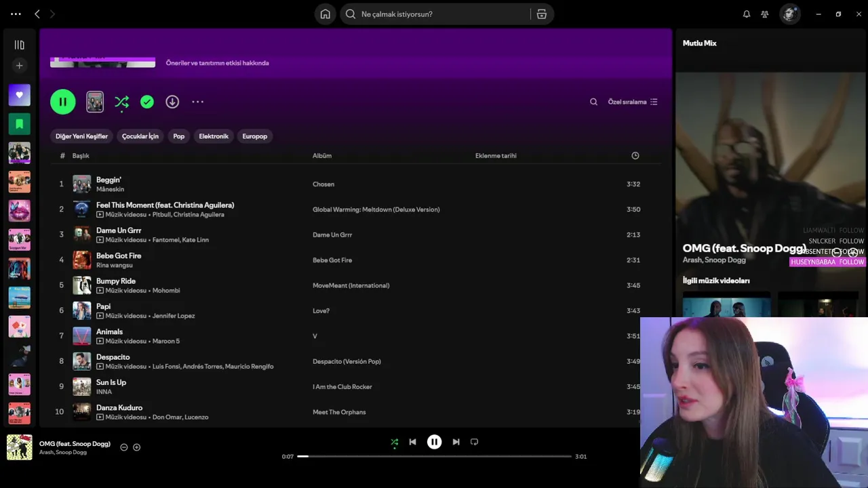This screenshot has height=488, width=868.
Task: Sort by Eklenme tarihi column header
Action: 496,156
